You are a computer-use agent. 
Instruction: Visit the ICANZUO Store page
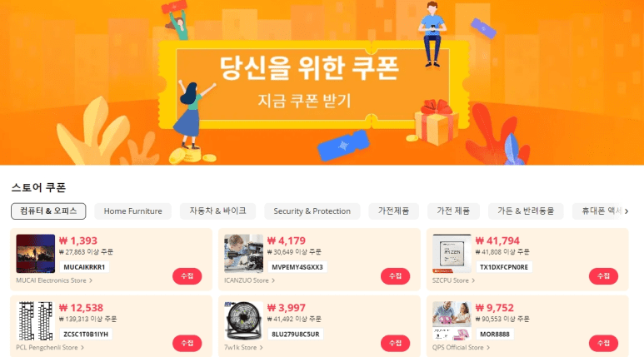click(249, 280)
